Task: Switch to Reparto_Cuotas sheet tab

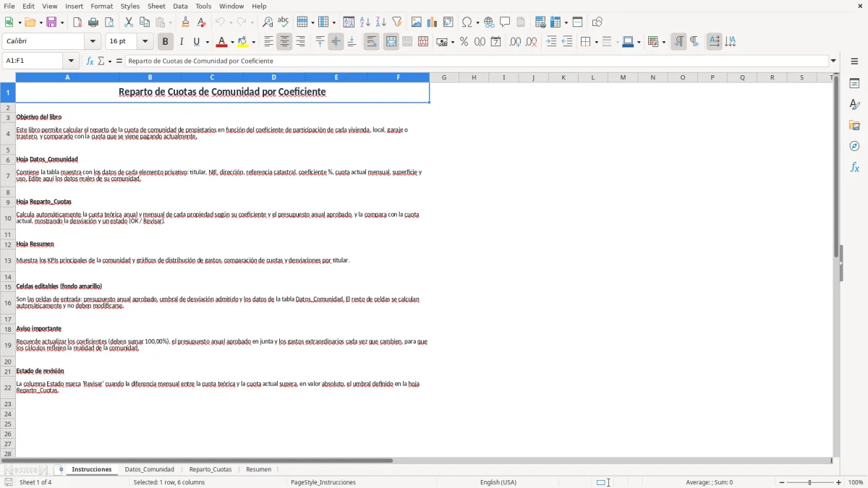Action: (210, 469)
